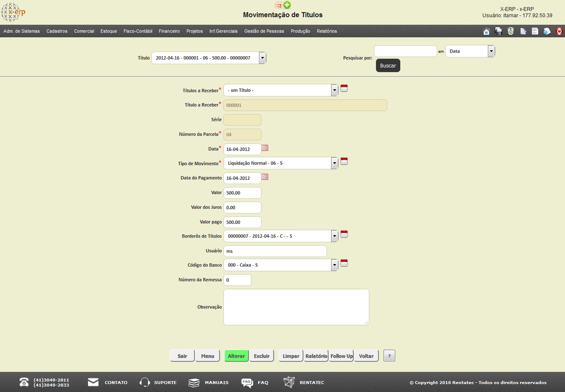
Task: Open Adm. de Sistemas menu
Action: [21, 31]
